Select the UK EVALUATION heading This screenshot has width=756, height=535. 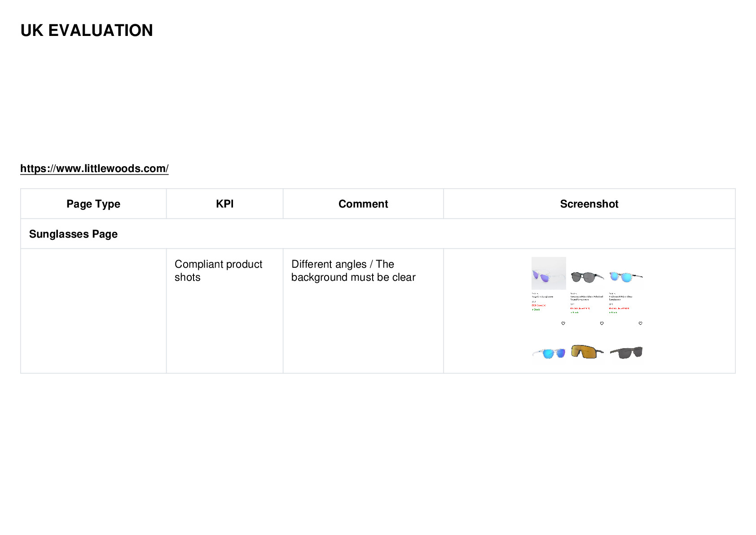(87, 31)
